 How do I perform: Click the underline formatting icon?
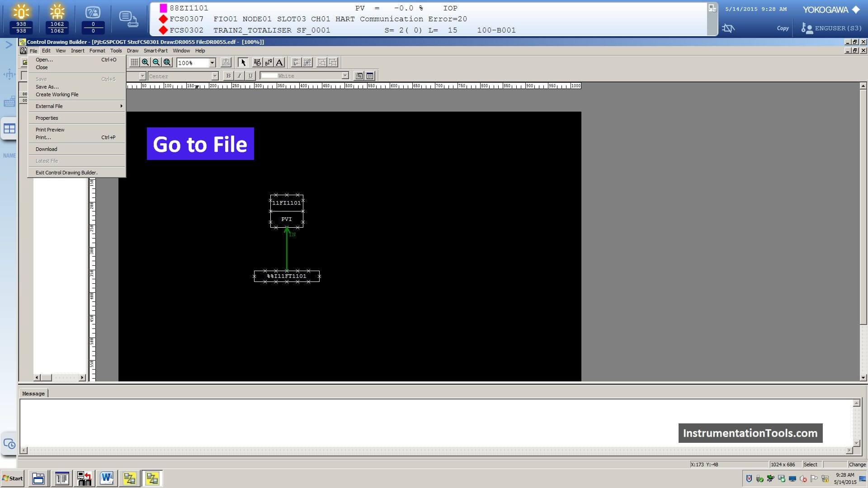click(x=250, y=75)
